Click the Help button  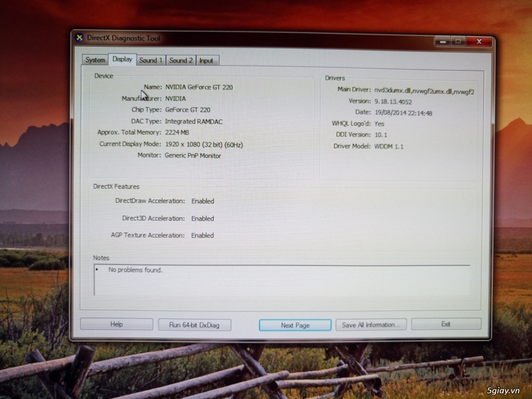tap(116, 324)
